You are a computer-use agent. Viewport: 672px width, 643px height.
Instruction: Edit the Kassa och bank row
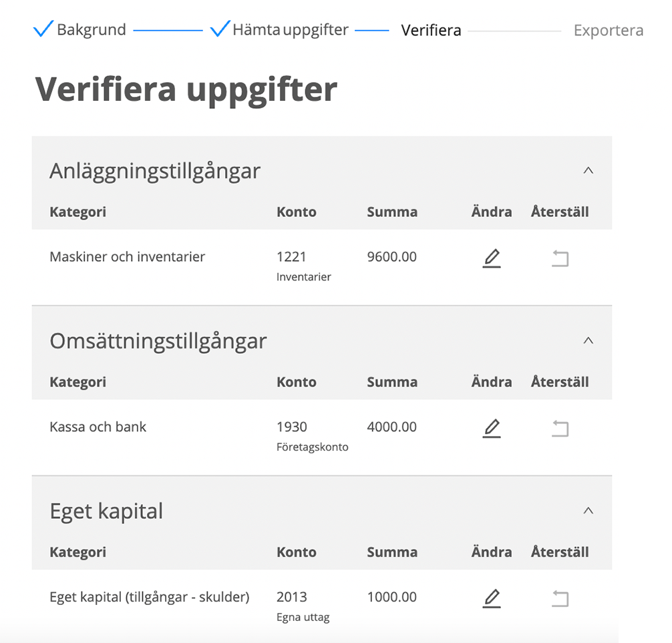coord(492,428)
